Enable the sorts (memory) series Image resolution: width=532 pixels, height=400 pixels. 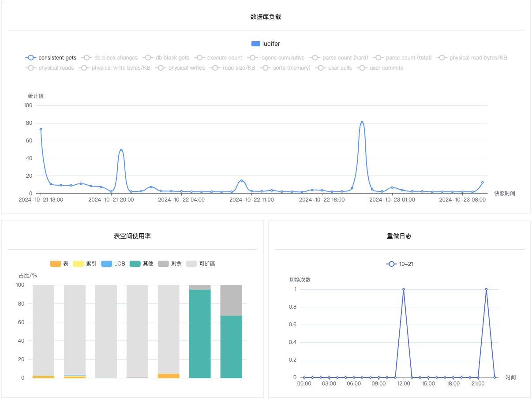click(285, 68)
